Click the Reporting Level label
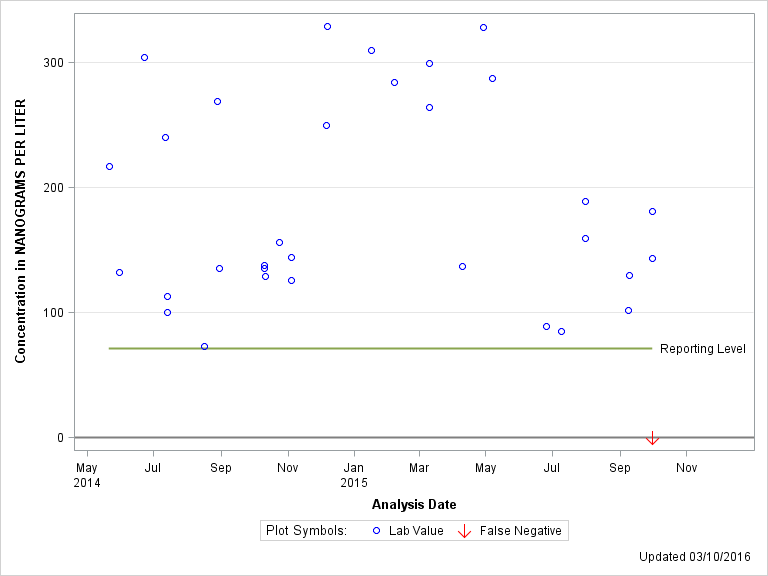Image resolution: width=768 pixels, height=576 pixels. 702,349
